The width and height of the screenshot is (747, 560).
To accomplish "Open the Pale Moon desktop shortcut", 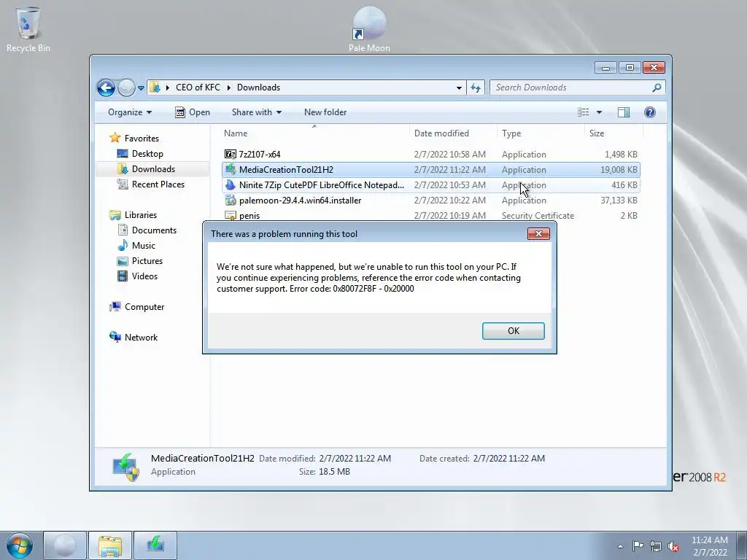I will coord(369,28).
